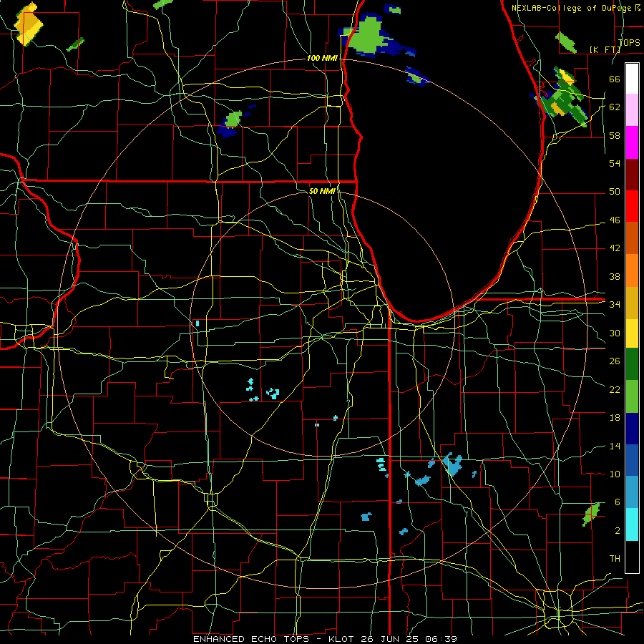Select the 6 value on the legend

click(x=617, y=502)
